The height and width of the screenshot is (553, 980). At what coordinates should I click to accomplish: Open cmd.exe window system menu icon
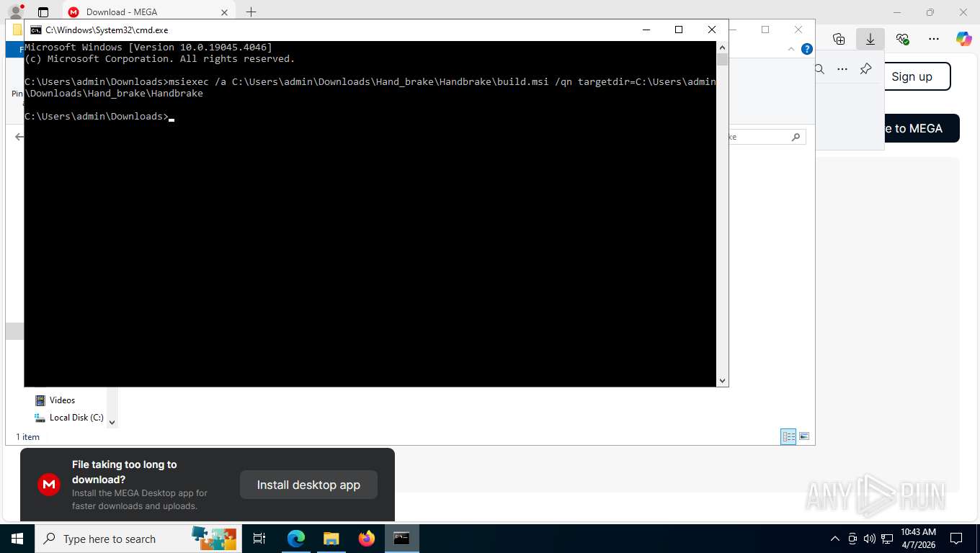pos(35,30)
